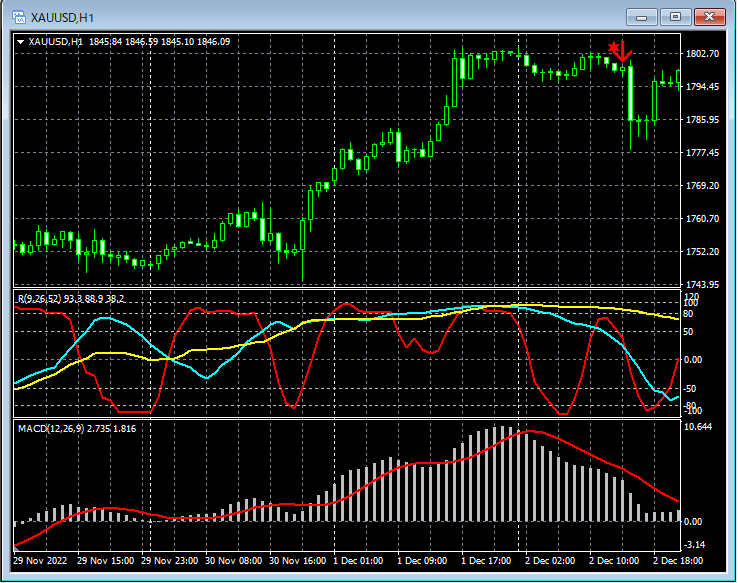The width and height of the screenshot is (738, 583).
Task: Click the 1743.95 price scale label
Action: [702, 284]
